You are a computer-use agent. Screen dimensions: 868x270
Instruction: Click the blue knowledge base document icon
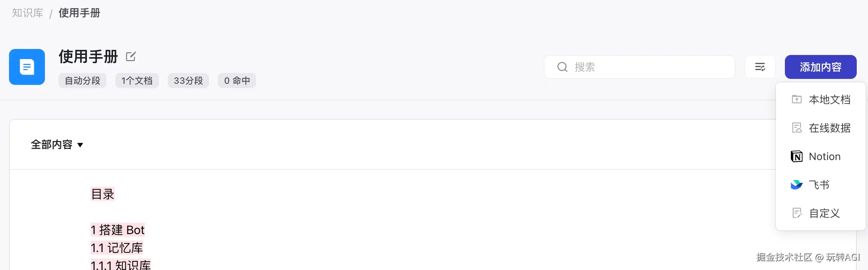click(27, 67)
